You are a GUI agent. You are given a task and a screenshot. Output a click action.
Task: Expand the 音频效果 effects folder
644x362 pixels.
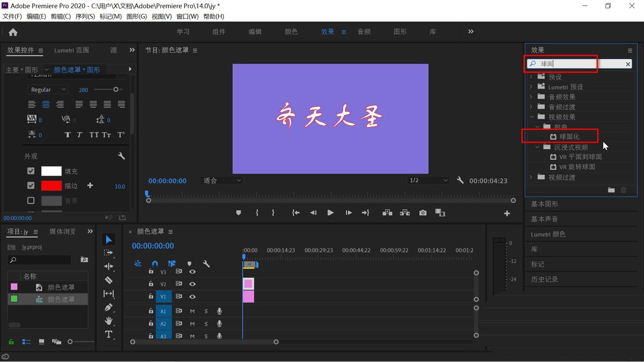531,97
